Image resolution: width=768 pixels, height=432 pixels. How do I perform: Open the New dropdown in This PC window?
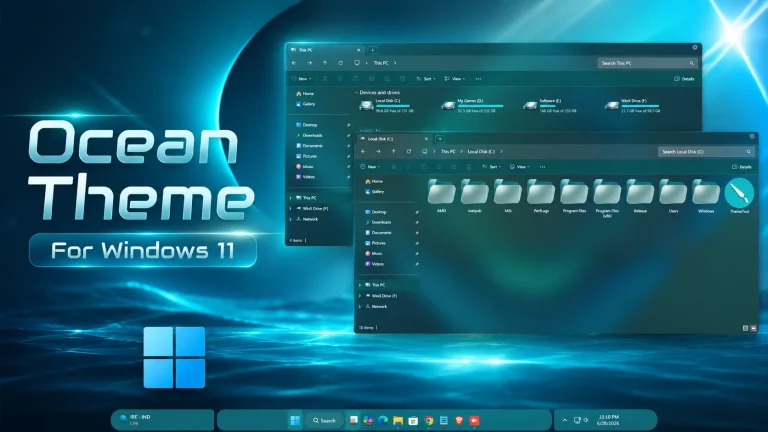(301, 79)
